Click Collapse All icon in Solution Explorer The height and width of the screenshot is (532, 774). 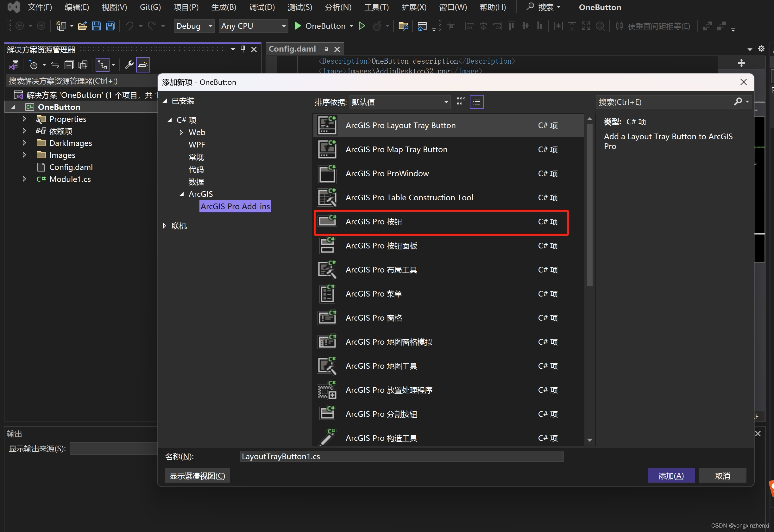[x=69, y=65]
